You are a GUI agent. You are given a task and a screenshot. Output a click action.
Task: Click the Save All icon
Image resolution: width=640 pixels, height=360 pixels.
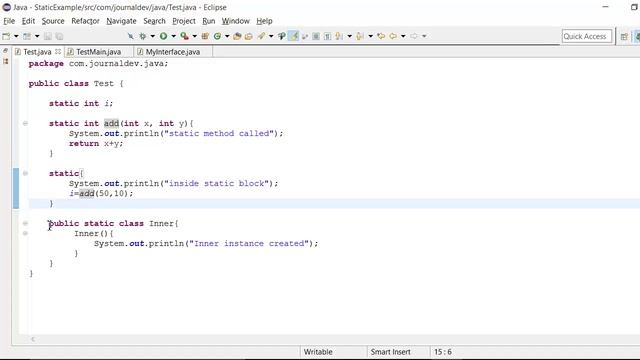click(x=59, y=36)
